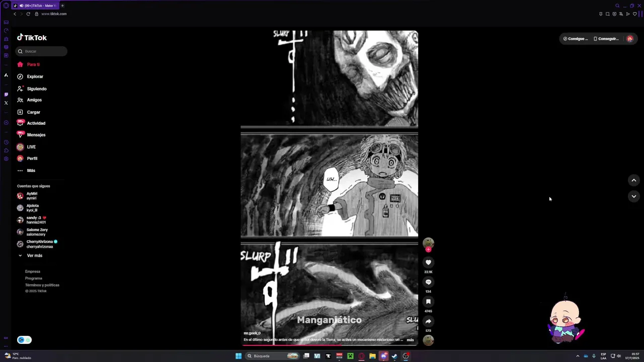Show hidden system tray icons
The image size is (644, 362).
(578, 356)
